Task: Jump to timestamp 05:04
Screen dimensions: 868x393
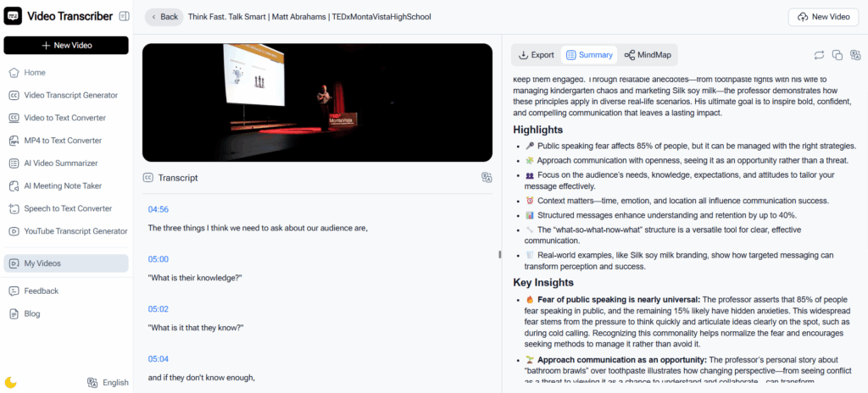Action: pos(159,359)
